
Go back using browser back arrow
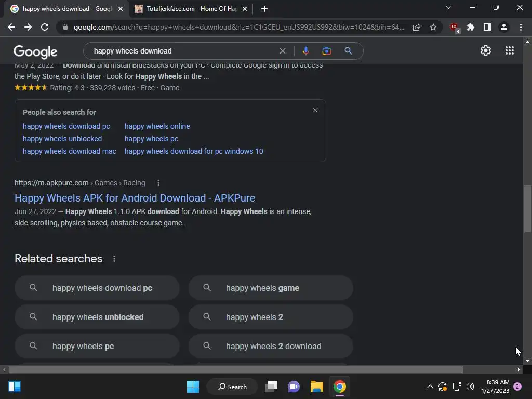pyautogui.click(x=11, y=27)
